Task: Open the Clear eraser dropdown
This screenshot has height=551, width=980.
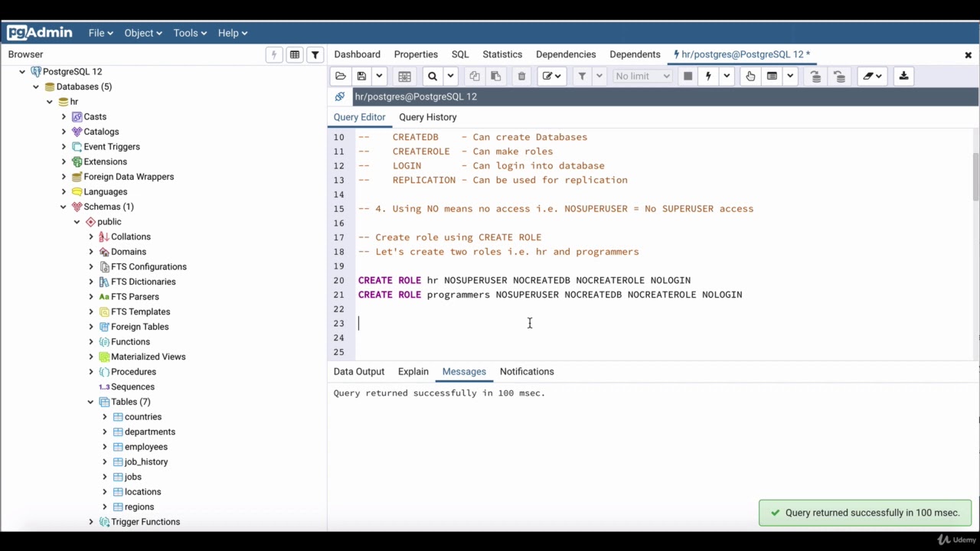Action: click(x=872, y=76)
